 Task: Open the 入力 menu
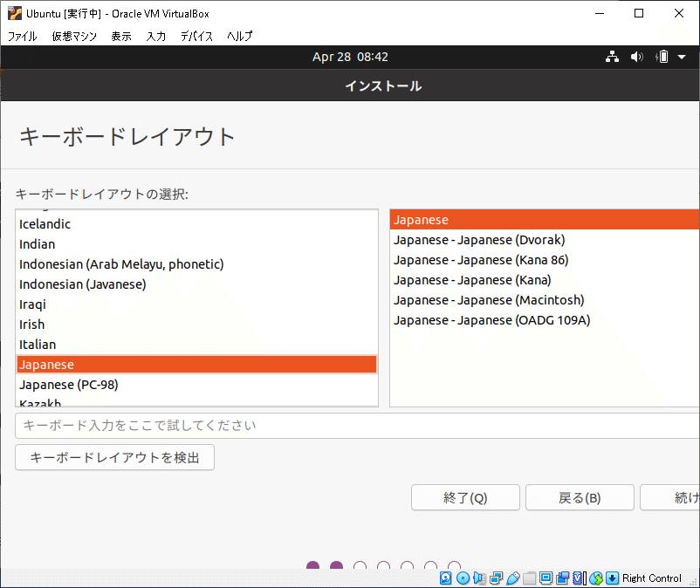(156, 36)
